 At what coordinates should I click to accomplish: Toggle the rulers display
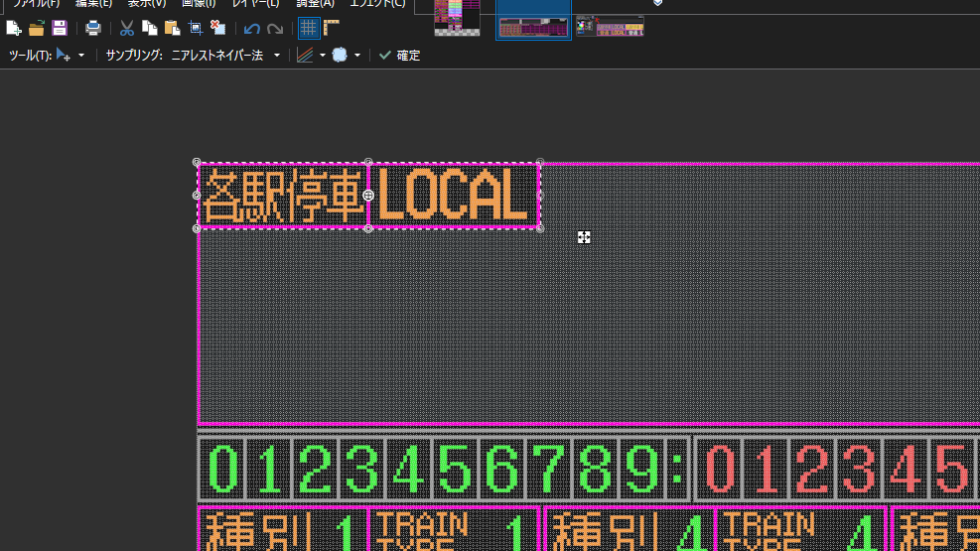[x=332, y=28]
